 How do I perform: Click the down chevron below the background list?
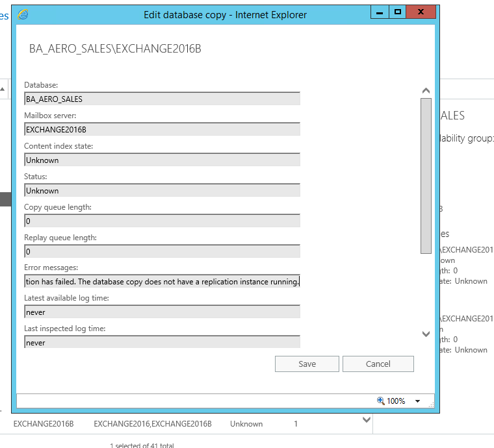point(367,419)
